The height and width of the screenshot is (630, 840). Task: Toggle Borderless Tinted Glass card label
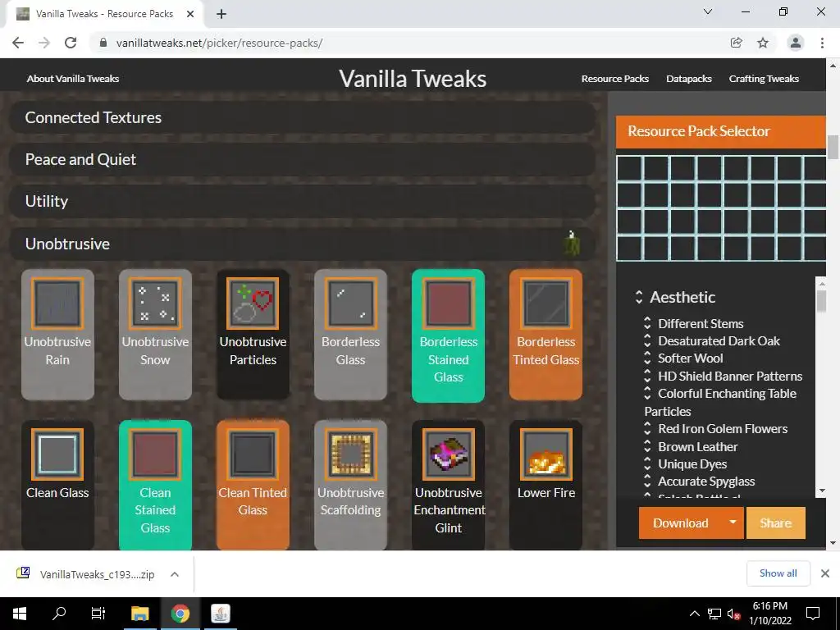(546, 350)
